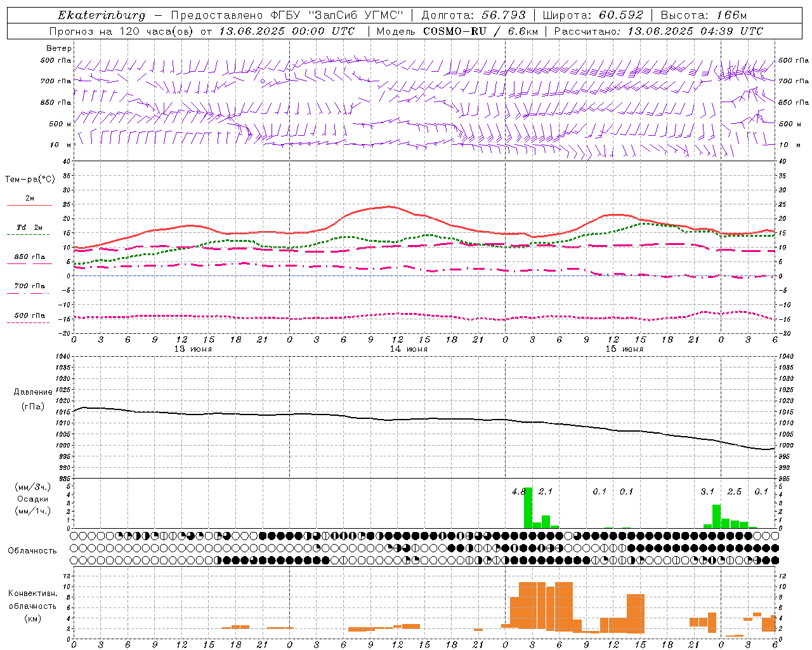Viewport: 812px width, 650px height.
Task: Click the 'Давление' pressure panel label
Action: 33,392
